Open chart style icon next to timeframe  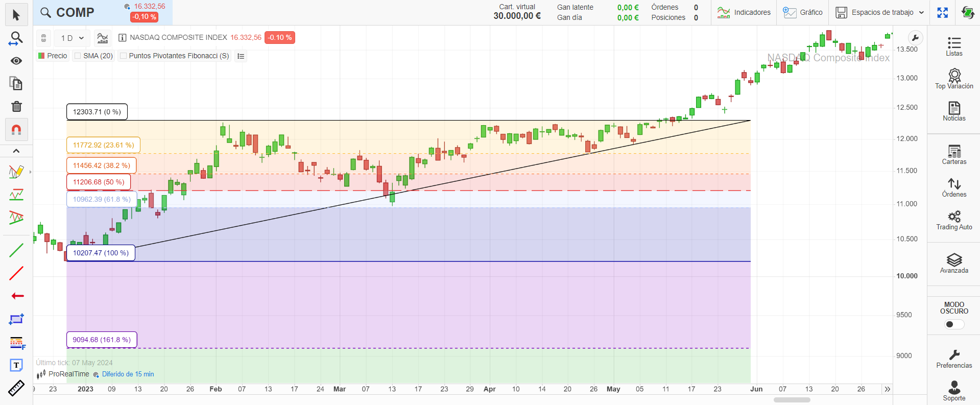click(x=103, y=38)
